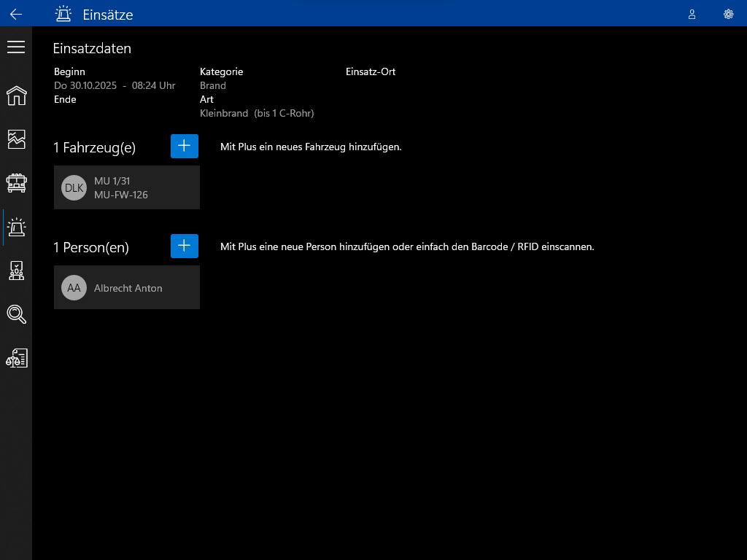Screen dimensions: 747x560
Task: Select vehicle card MU 1/31
Action: pyautogui.click(x=127, y=187)
